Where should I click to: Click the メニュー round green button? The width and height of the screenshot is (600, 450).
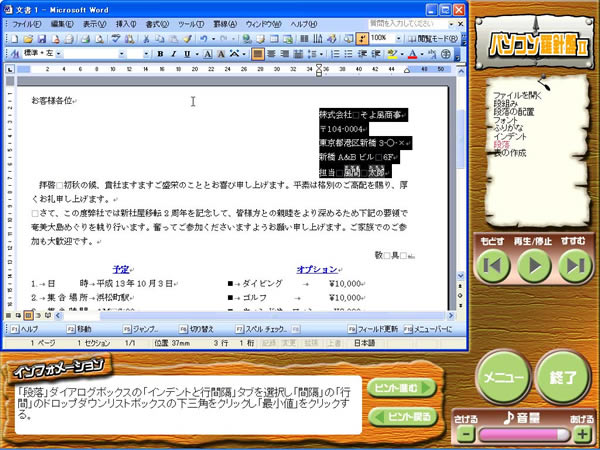click(x=504, y=377)
